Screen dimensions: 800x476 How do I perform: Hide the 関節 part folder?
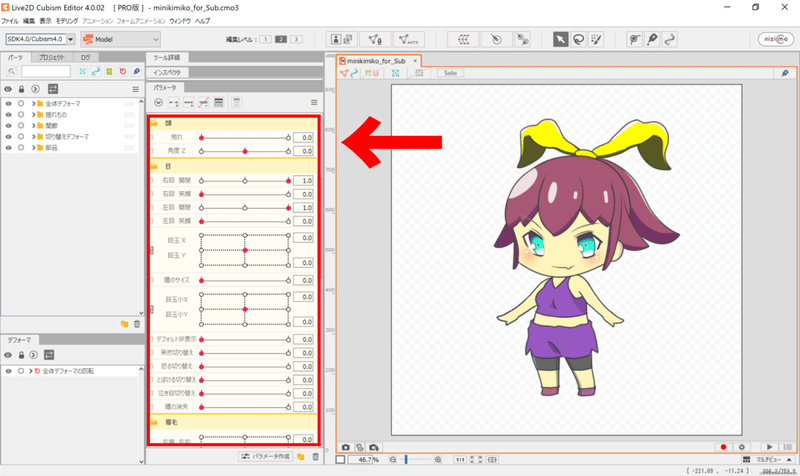point(8,126)
